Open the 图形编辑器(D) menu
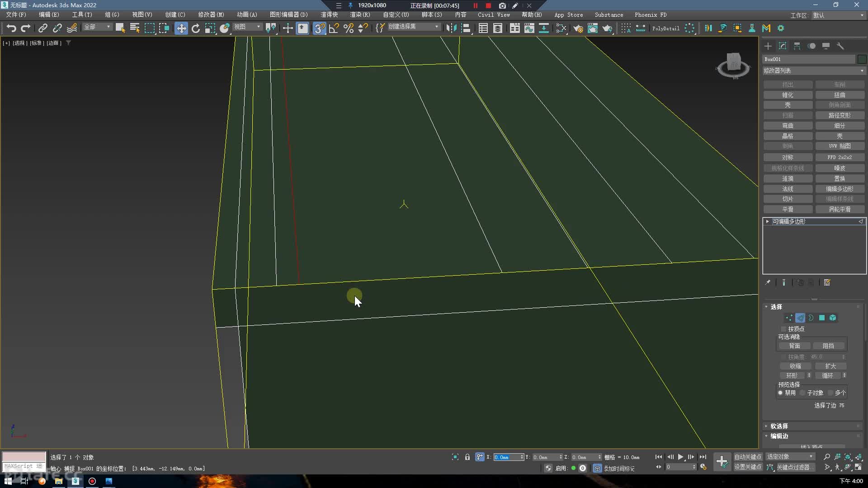The width and height of the screenshot is (868, 488). [288, 15]
